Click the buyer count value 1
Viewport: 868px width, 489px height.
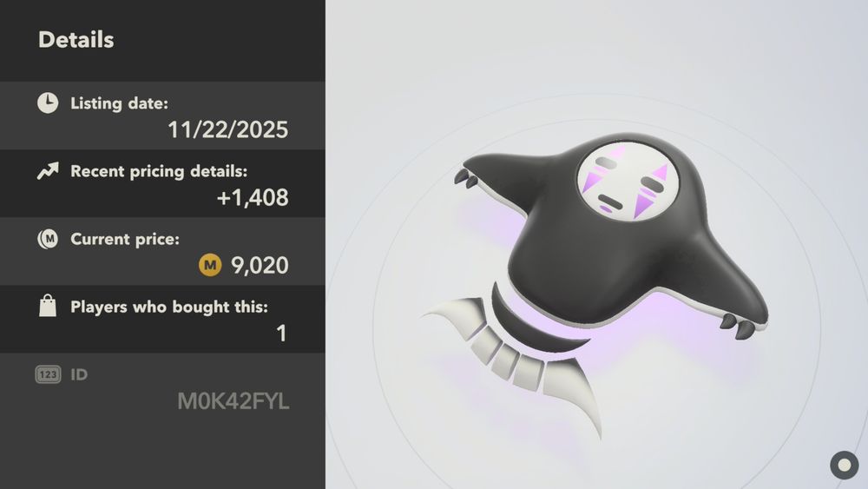pyautogui.click(x=281, y=334)
